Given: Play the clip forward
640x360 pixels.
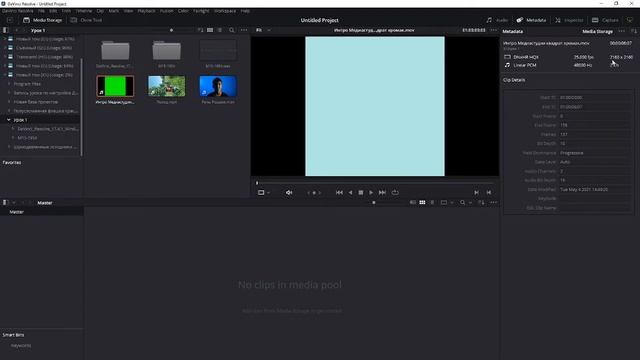Looking at the screenshot, I should 371,193.
